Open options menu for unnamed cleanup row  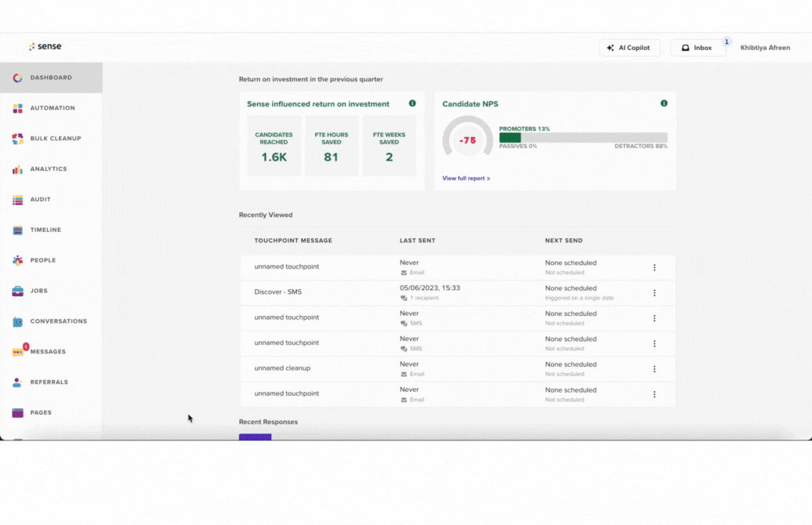[654, 369]
